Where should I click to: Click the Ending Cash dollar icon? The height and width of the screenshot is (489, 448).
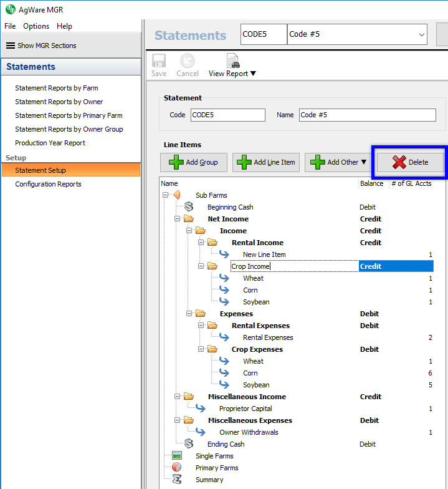pos(189,444)
